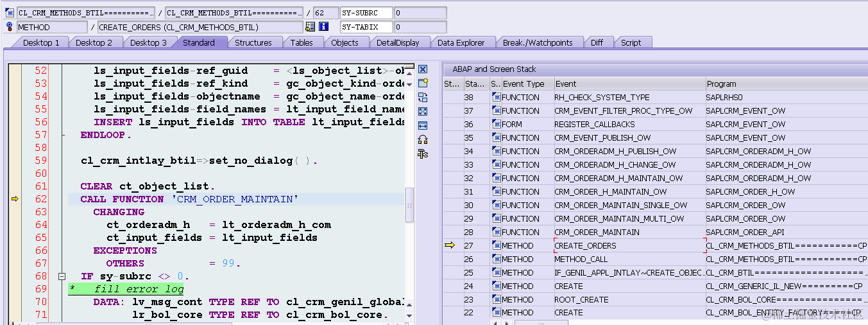Click the Event column header

(629, 83)
